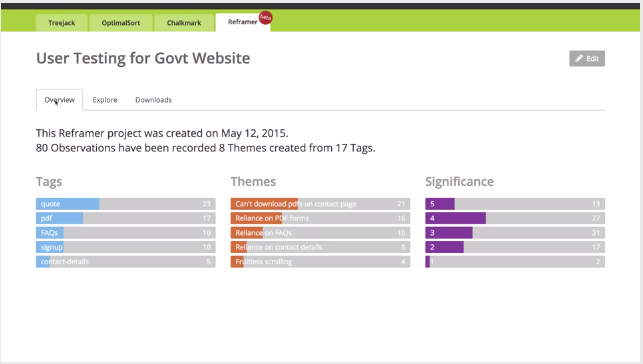This screenshot has height=364, width=643.
Task: Select the Overview tab
Action: click(x=59, y=100)
